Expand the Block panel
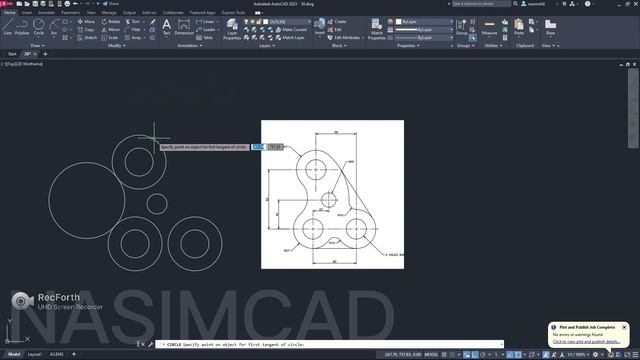 tap(339, 46)
